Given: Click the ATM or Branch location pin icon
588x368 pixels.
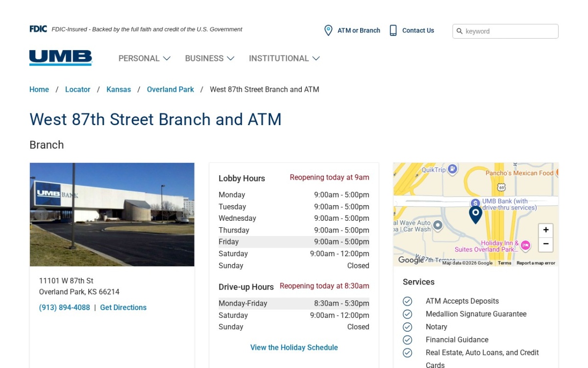Looking at the screenshot, I should 328,30.
